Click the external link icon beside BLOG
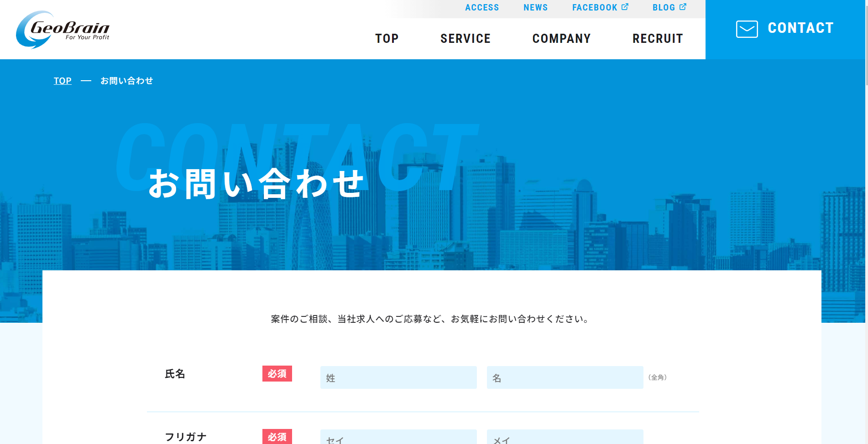Viewport: 868px width, 444px height. (683, 7)
